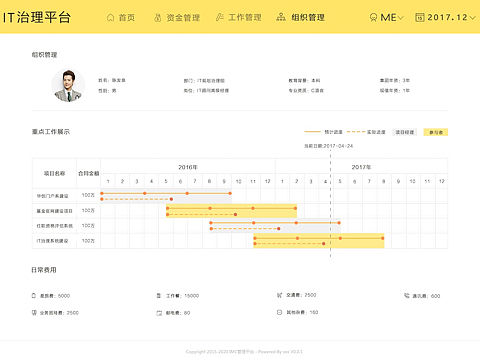Click the 教育背景 本科 profile field
The image size is (480, 360).
coord(304,80)
